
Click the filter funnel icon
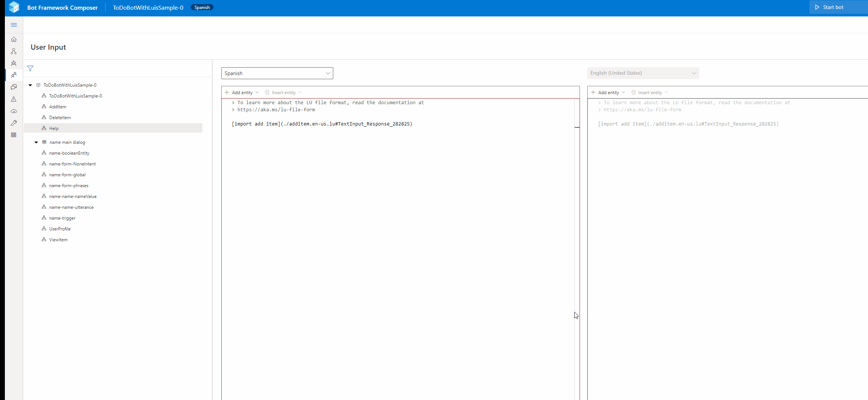(x=30, y=68)
